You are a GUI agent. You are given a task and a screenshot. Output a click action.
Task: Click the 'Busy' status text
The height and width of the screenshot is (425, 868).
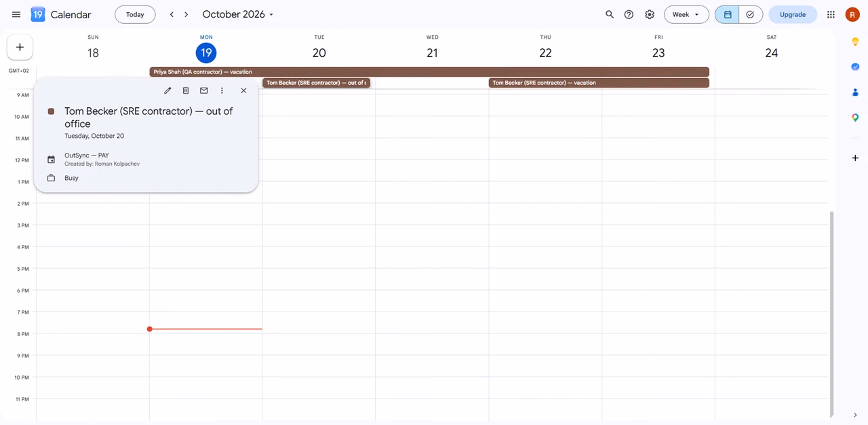coord(72,178)
